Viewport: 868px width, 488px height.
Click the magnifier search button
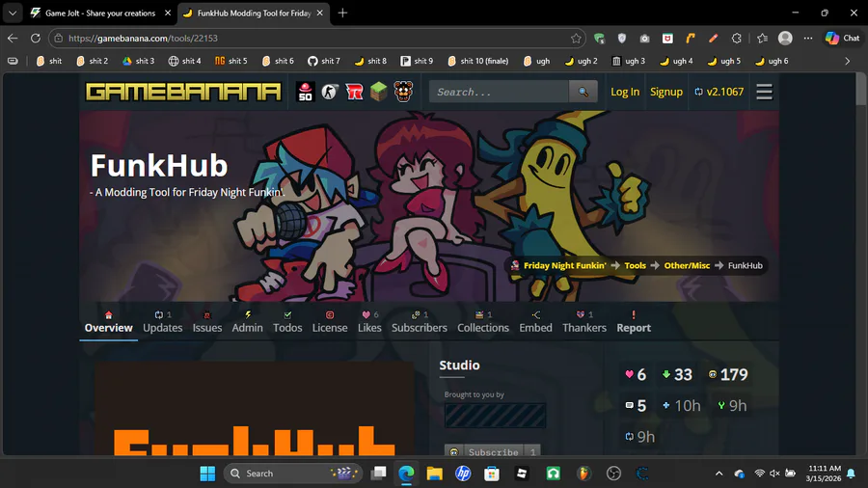(x=583, y=92)
